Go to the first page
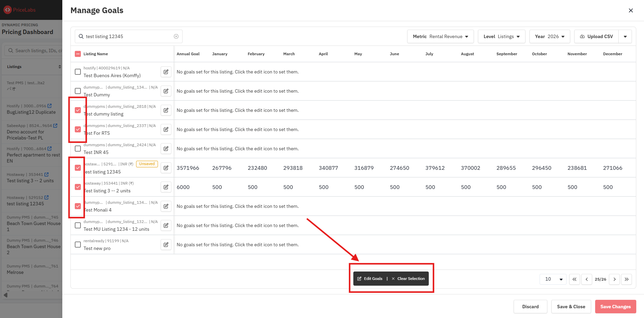Viewport: 644px width, 318px height. pos(575,279)
